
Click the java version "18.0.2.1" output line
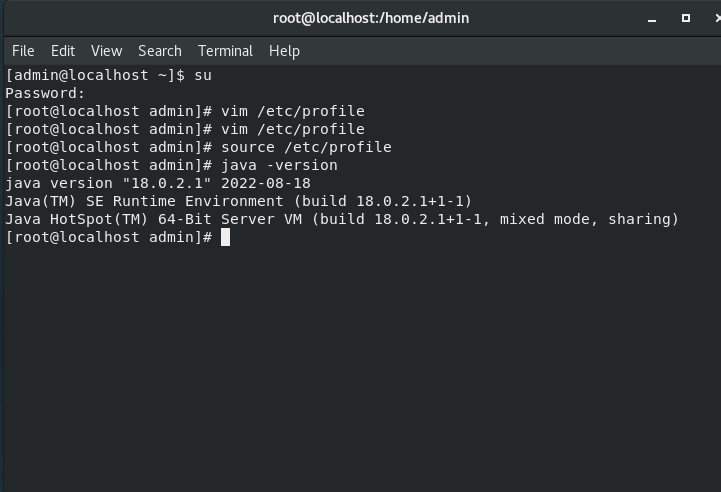tap(158, 183)
